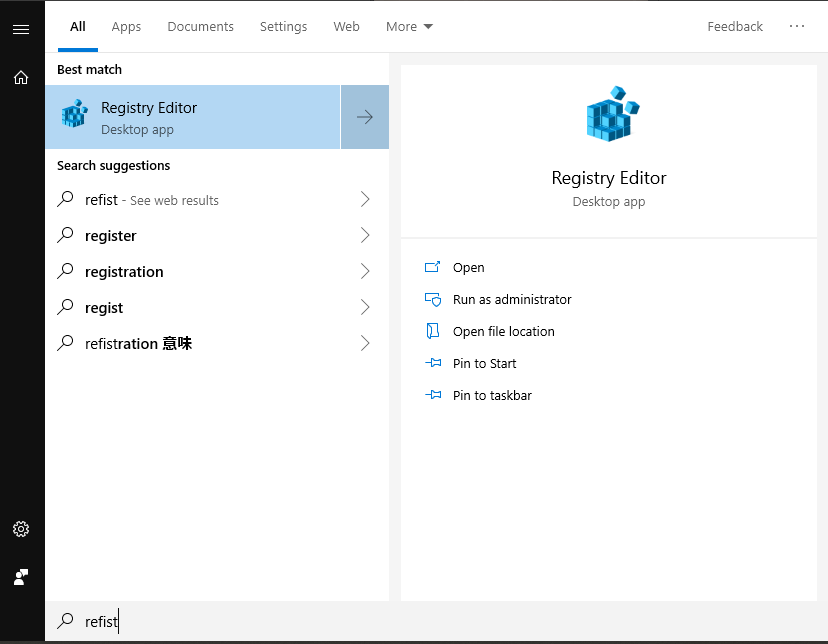
Task: Select the All tab
Action: point(78,26)
